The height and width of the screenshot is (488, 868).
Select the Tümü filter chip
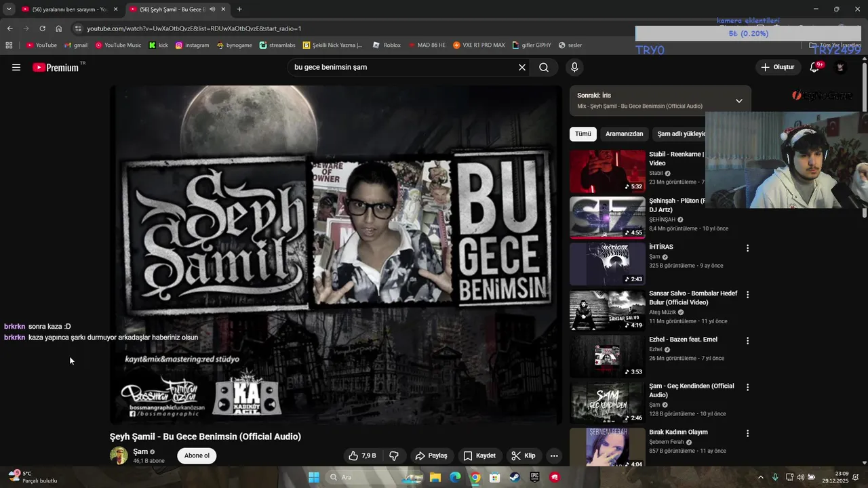583,134
